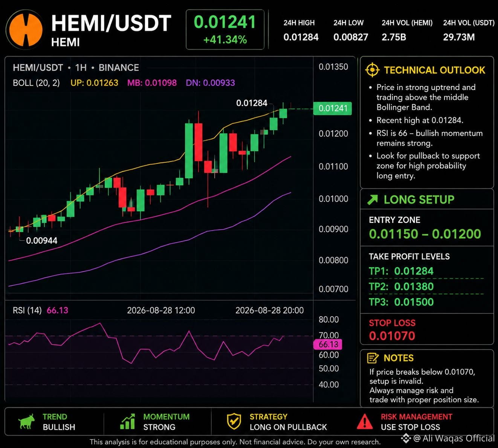Click the entry zone 0.01150 – 0.01200
The image size is (498, 448).
425,234
